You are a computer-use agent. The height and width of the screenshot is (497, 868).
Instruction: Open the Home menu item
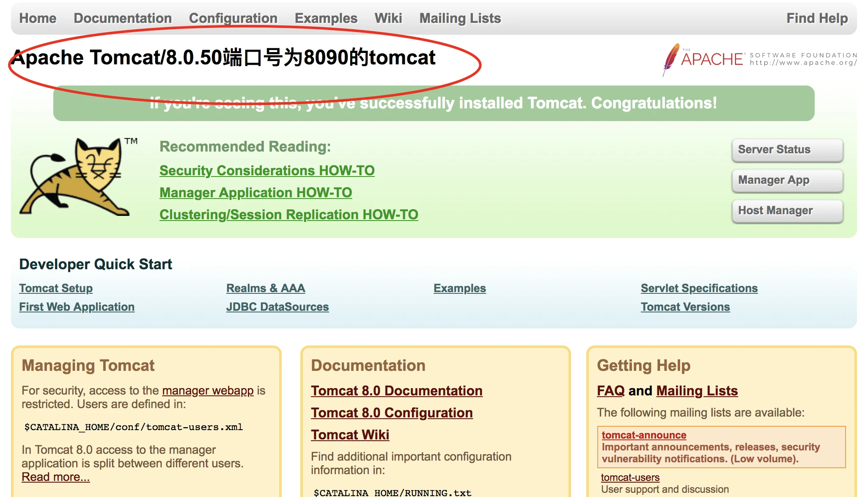click(x=38, y=18)
